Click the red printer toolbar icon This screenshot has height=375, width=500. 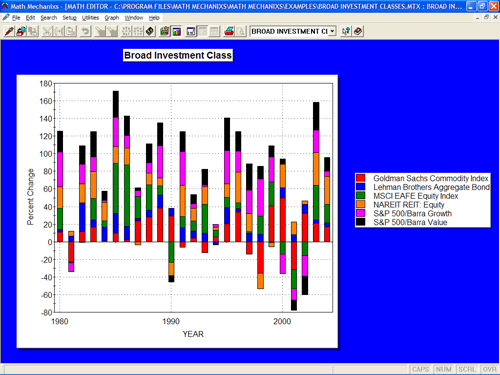click(229, 31)
